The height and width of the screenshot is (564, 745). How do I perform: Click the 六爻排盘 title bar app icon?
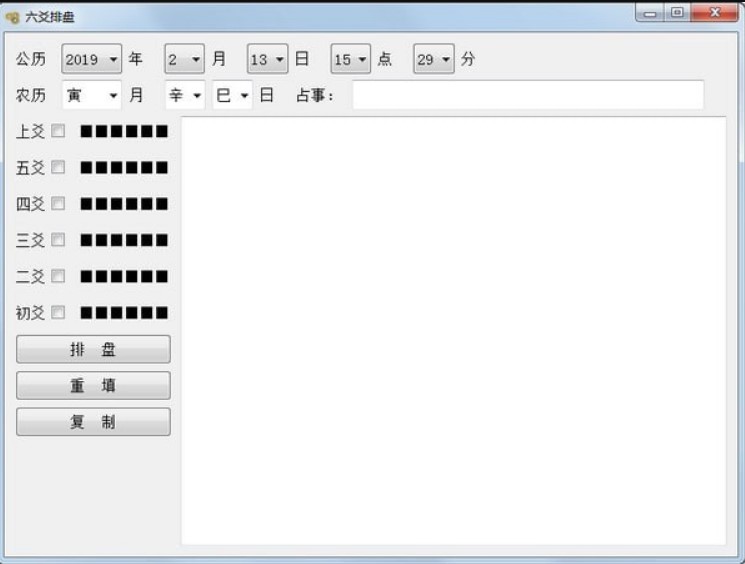pyautogui.click(x=12, y=17)
